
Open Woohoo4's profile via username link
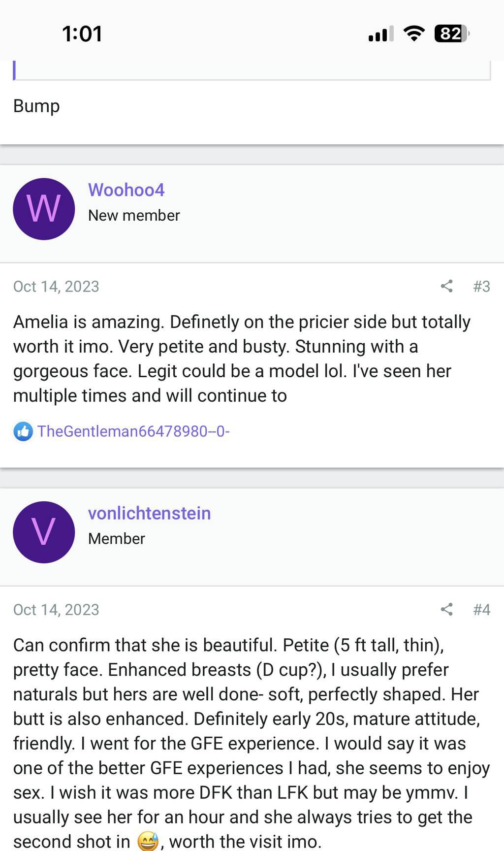coord(126,190)
